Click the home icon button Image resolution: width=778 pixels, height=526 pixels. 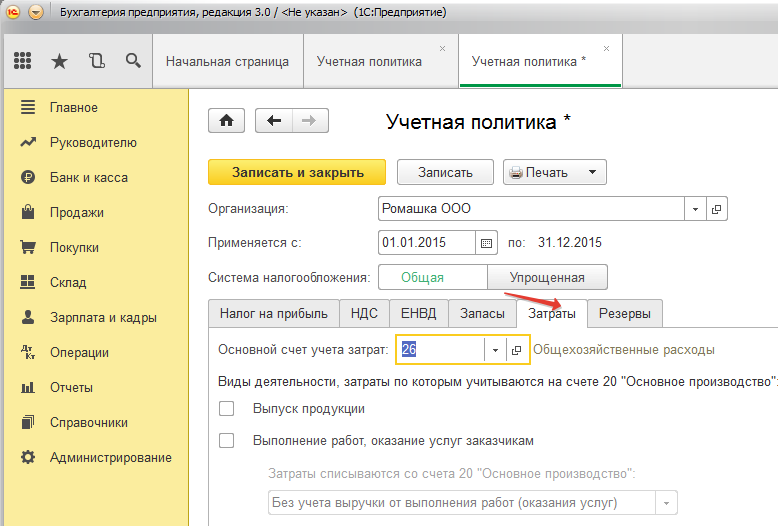[226, 120]
